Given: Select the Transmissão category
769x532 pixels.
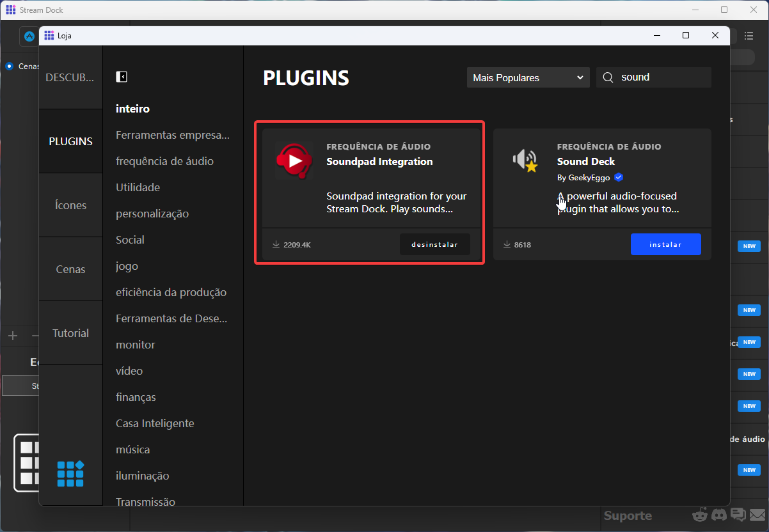Looking at the screenshot, I should (145, 502).
